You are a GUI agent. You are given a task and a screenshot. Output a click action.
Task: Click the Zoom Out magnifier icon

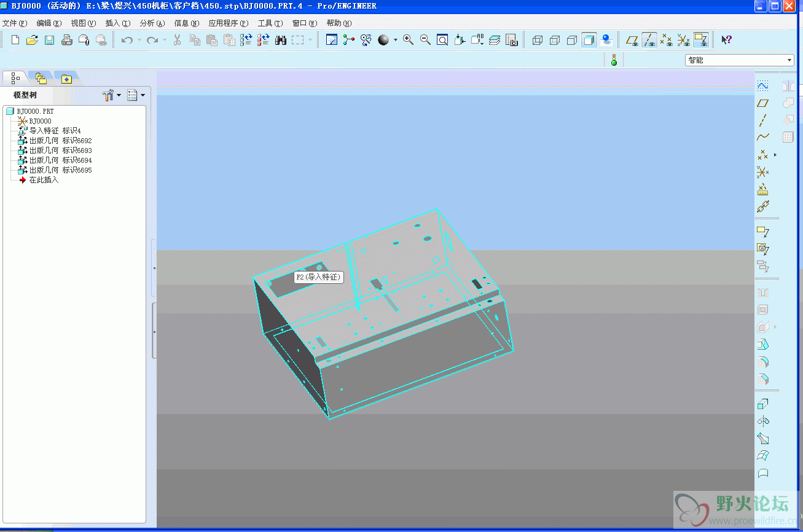tap(425, 40)
